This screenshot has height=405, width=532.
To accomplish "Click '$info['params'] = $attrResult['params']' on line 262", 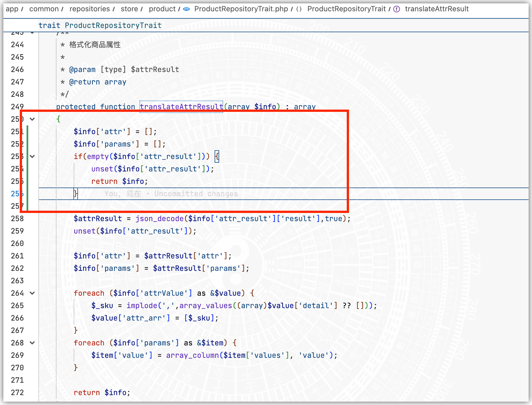I will point(162,268).
